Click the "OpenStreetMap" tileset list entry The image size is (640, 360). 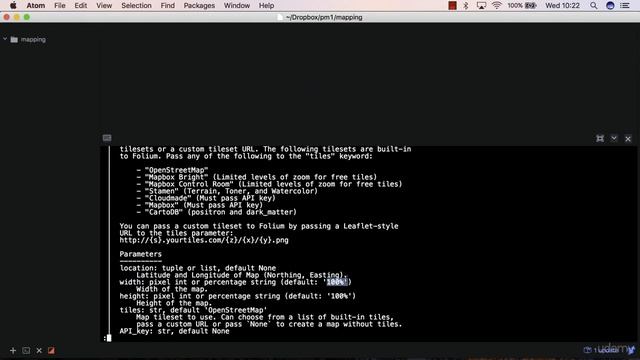[176, 170]
